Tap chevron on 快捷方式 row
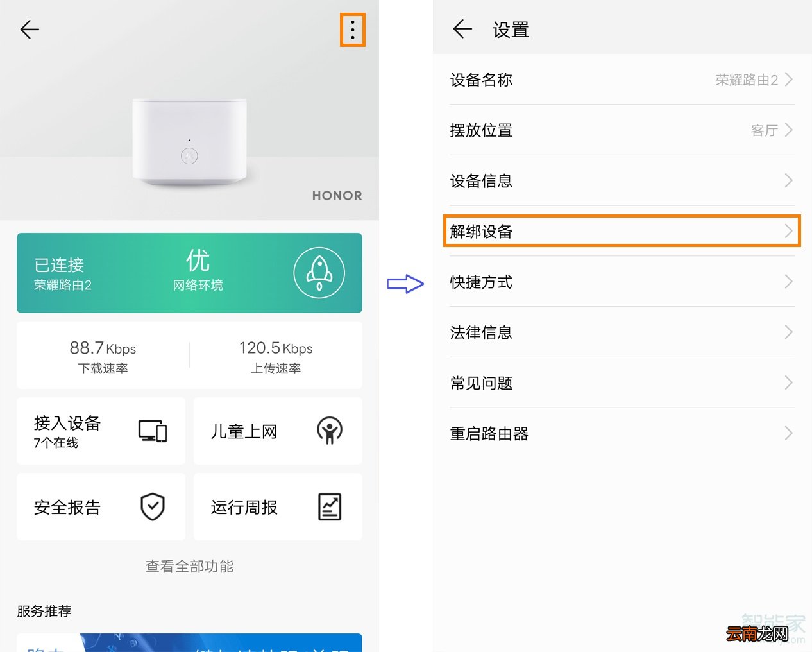Viewport: 812px width, 652px height. pos(789,282)
